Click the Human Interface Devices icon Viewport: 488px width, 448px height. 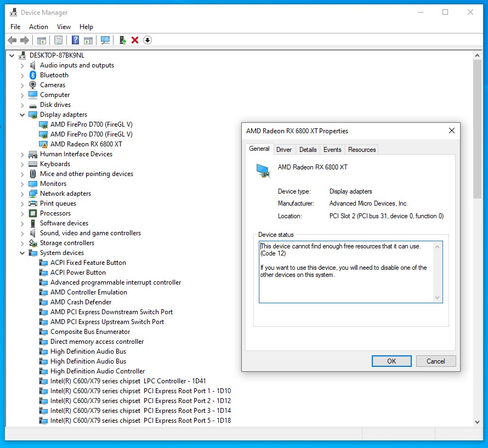[33, 154]
